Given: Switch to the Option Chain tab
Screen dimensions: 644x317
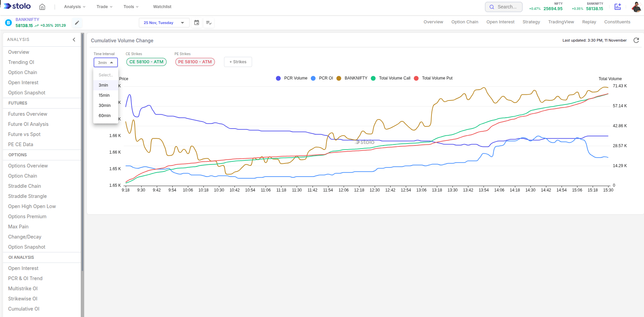Looking at the screenshot, I should tap(465, 22).
